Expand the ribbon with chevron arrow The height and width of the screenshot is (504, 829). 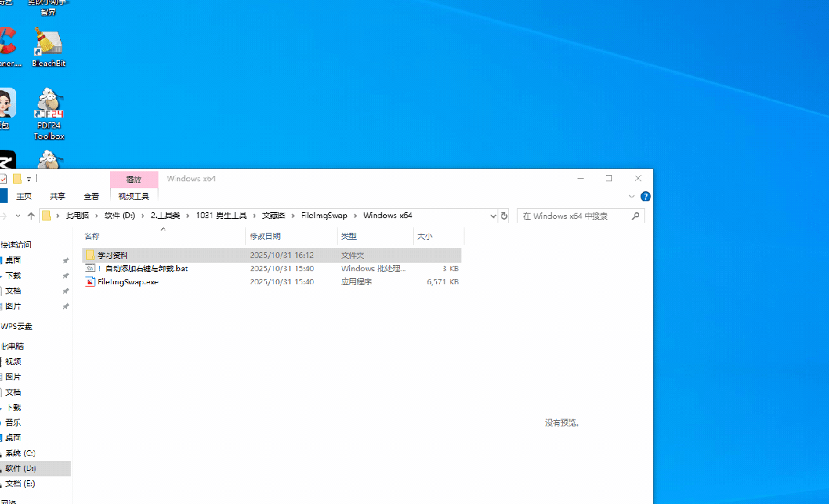click(632, 197)
